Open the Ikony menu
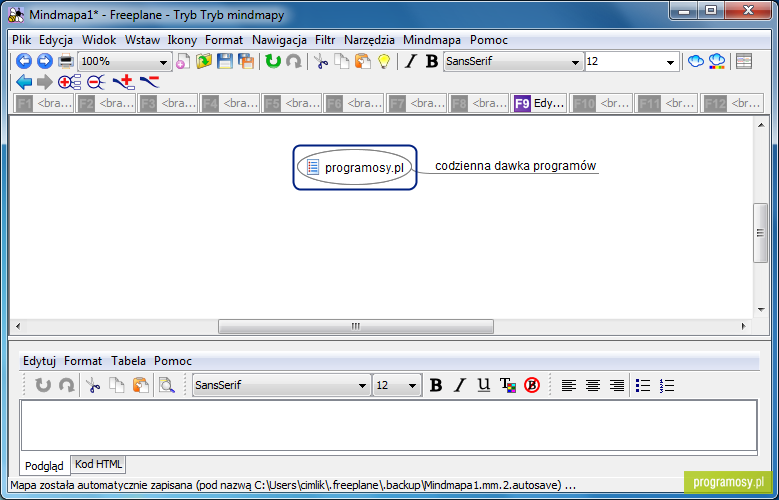Image resolution: width=779 pixels, height=500 pixels. 182,40
